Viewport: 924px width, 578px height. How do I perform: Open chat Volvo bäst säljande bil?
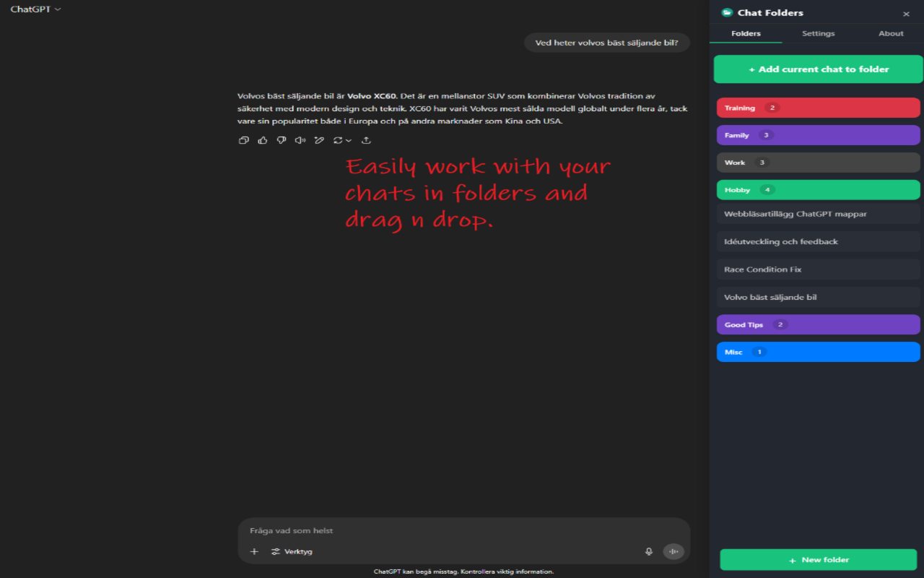point(819,297)
